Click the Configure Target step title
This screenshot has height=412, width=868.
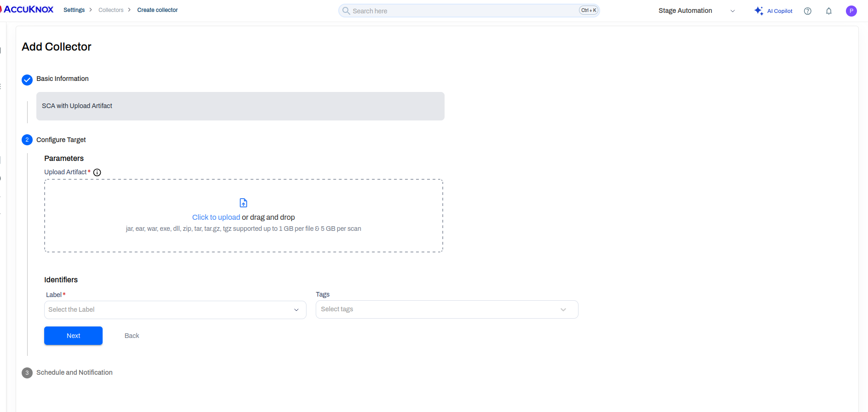pos(61,140)
